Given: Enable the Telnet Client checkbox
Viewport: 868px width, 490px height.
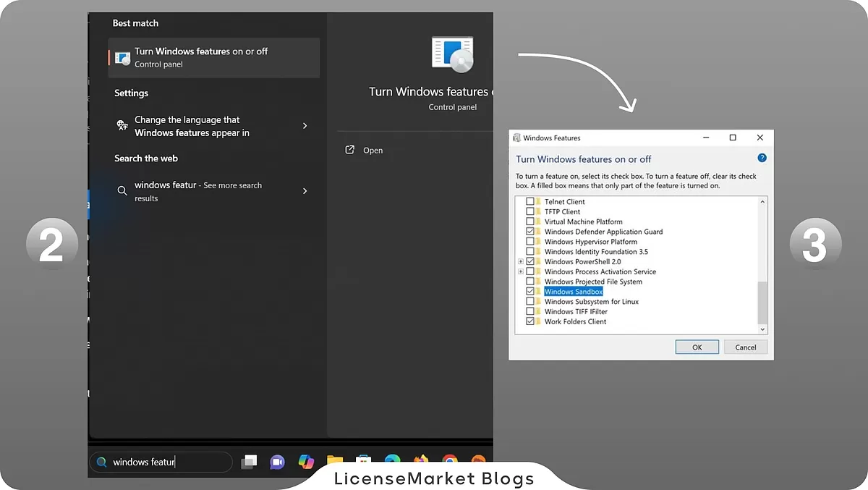Looking at the screenshot, I should (x=530, y=202).
